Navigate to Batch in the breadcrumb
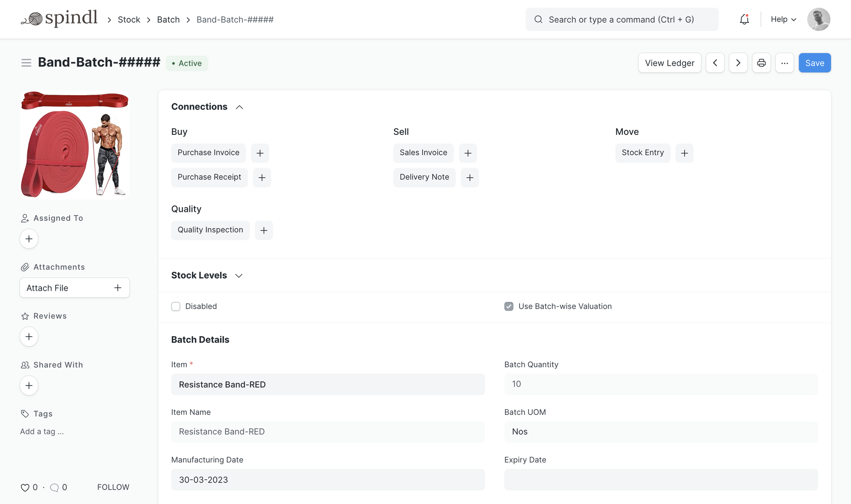The height and width of the screenshot is (504, 851). tap(168, 20)
